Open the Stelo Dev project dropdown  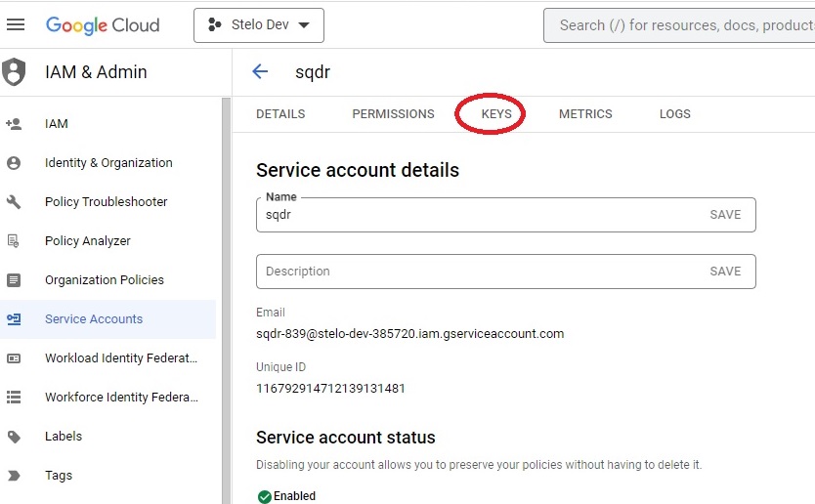(259, 25)
